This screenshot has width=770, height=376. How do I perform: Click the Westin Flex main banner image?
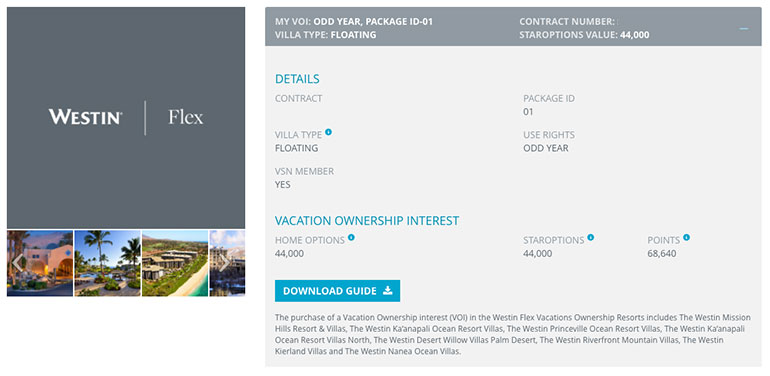[126, 118]
